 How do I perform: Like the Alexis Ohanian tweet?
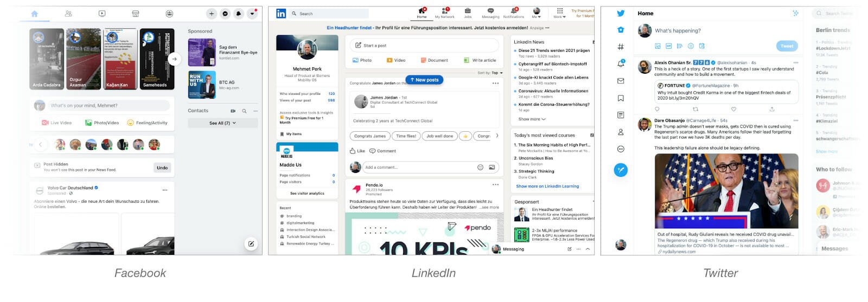pos(733,109)
